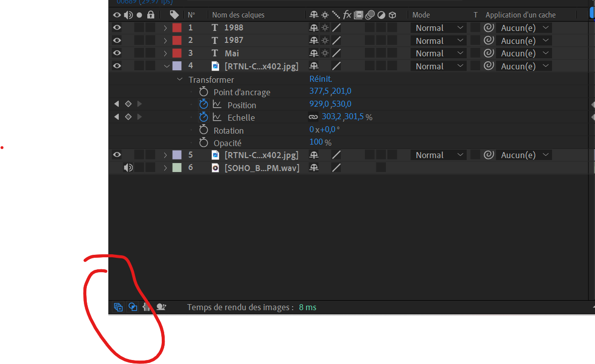
Task: Add or remove Position keyframe diamond
Action: [x=128, y=104]
